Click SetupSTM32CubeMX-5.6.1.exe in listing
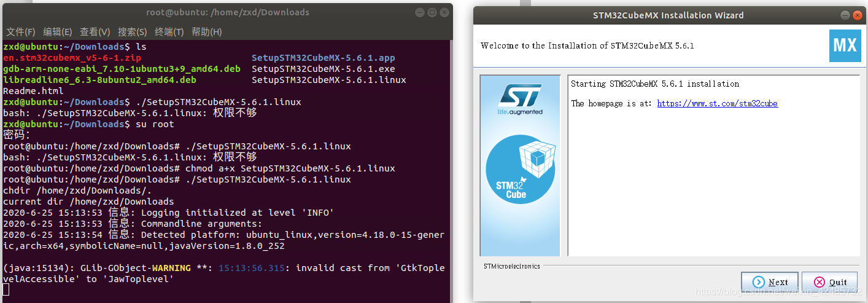Screen dimensions: 868x303 (x=324, y=69)
